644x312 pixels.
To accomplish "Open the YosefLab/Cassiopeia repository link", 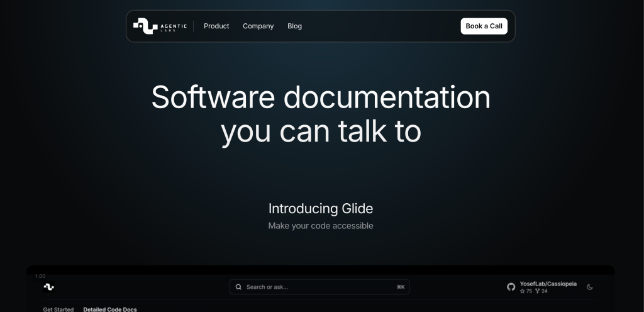I will tap(548, 284).
